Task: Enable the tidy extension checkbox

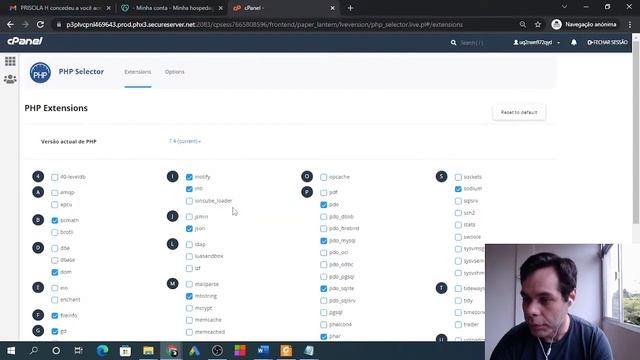Action: (x=458, y=301)
